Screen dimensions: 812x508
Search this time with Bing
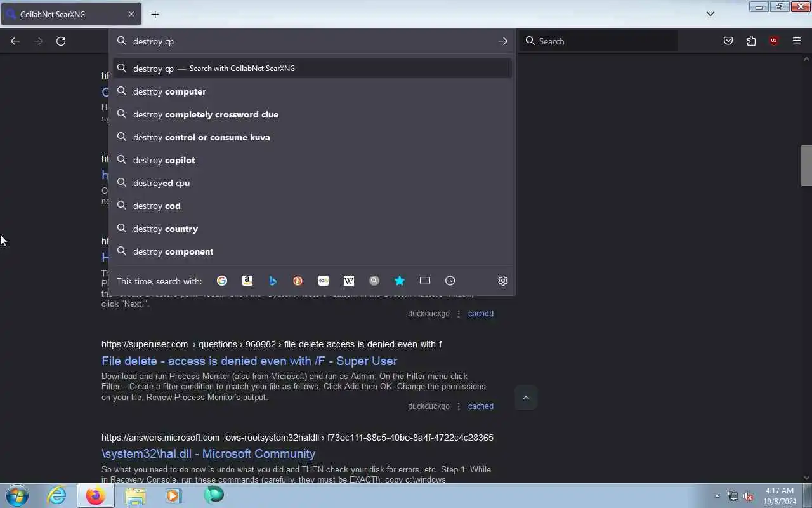(273, 281)
